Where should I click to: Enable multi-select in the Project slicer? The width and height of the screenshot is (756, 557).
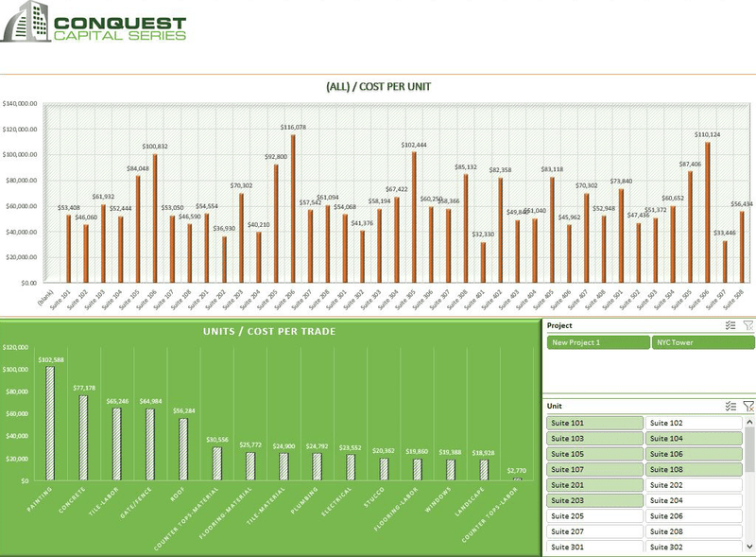(730, 325)
